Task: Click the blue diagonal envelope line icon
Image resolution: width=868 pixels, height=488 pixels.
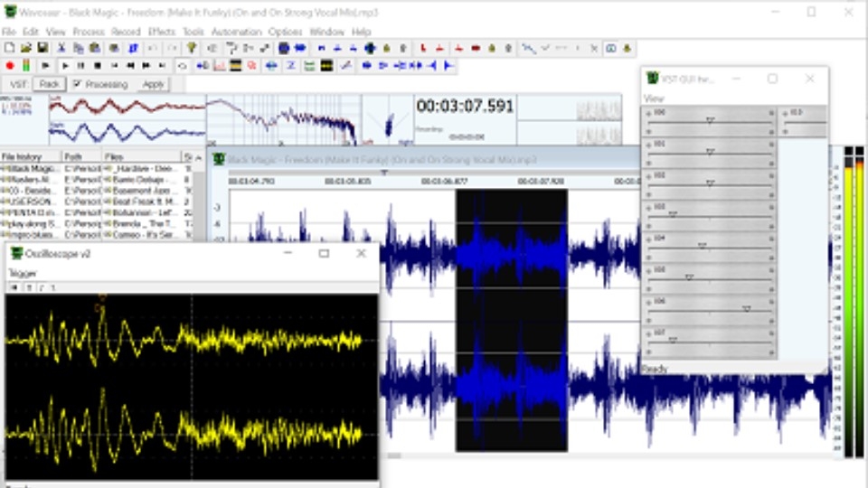Action: 529,48
